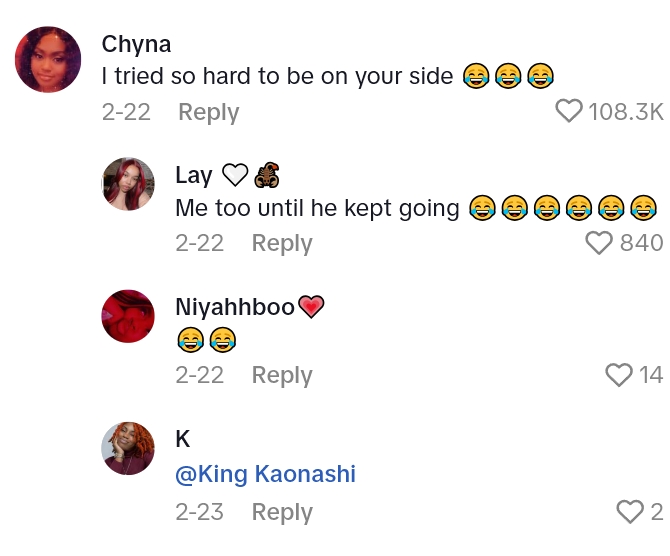
Task: Open K's profile avatar
Action: click(128, 448)
